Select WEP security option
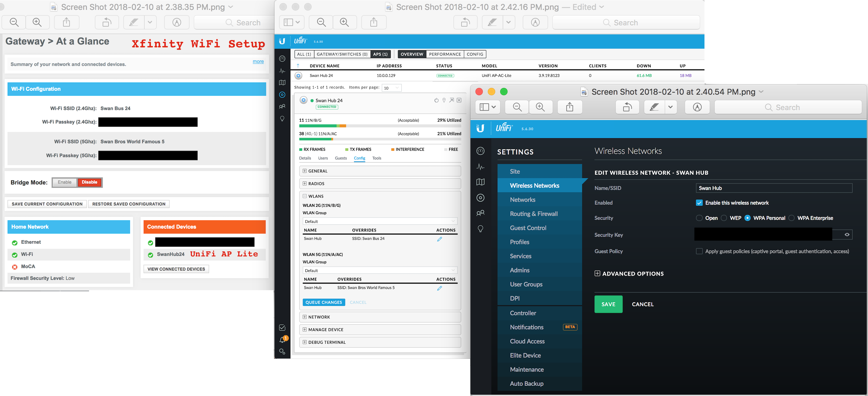 tap(724, 218)
